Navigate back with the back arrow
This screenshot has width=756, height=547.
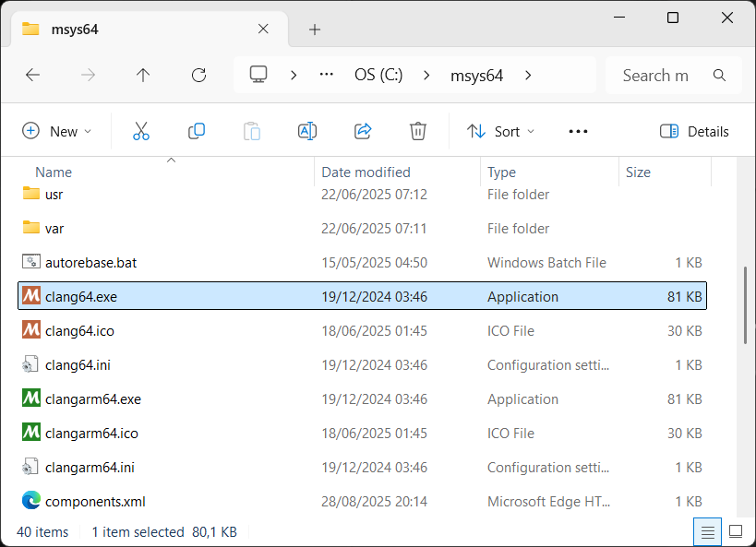(x=33, y=75)
